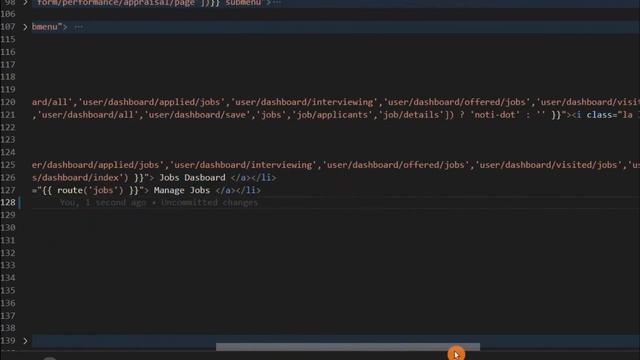
Task: Expand folded code at line 98
Action: (x=25, y=3)
